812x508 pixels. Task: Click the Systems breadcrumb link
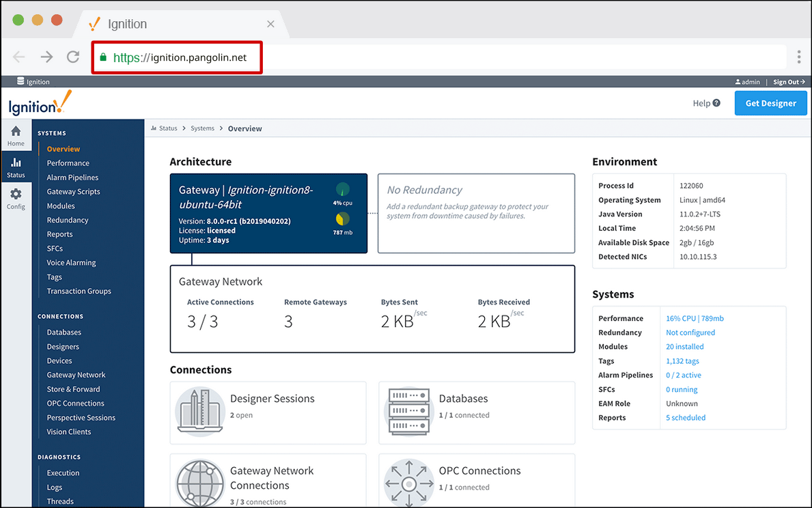coord(202,128)
